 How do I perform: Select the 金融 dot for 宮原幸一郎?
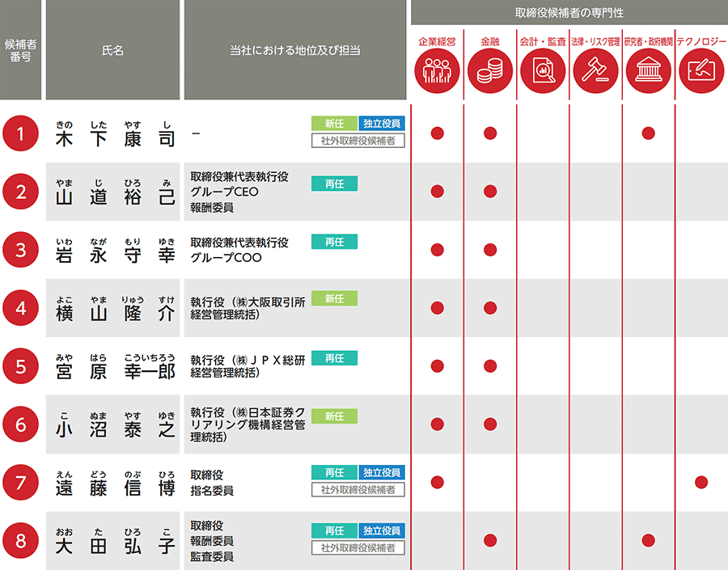[x=490, y=365]
